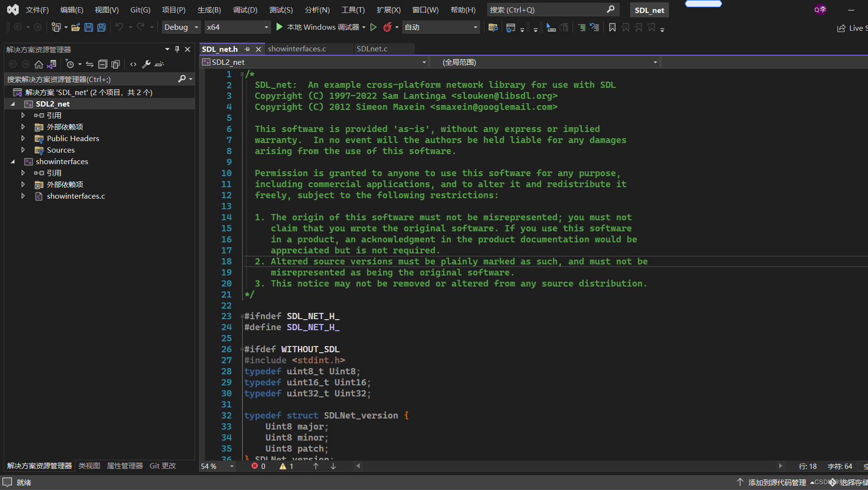Image resolution: width=868 pixels, height=490 pixels.
Task: Pin the Solution Explorer panel
Action: point(176,49)
